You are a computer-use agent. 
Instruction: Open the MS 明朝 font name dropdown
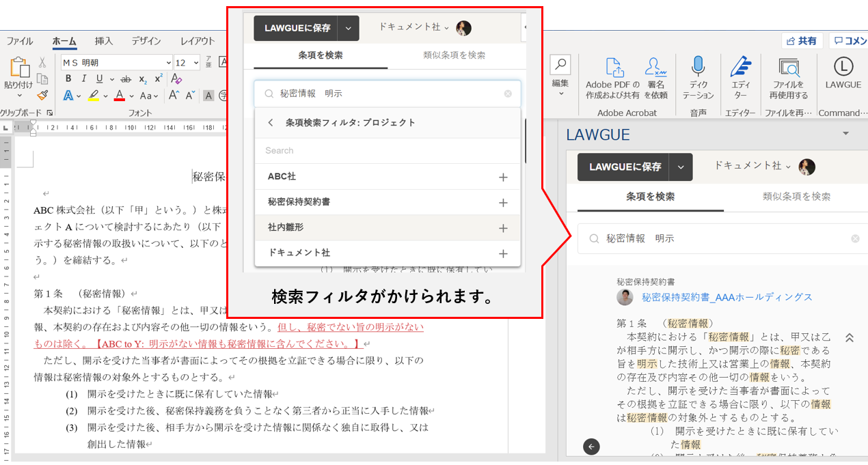[168, 63]
